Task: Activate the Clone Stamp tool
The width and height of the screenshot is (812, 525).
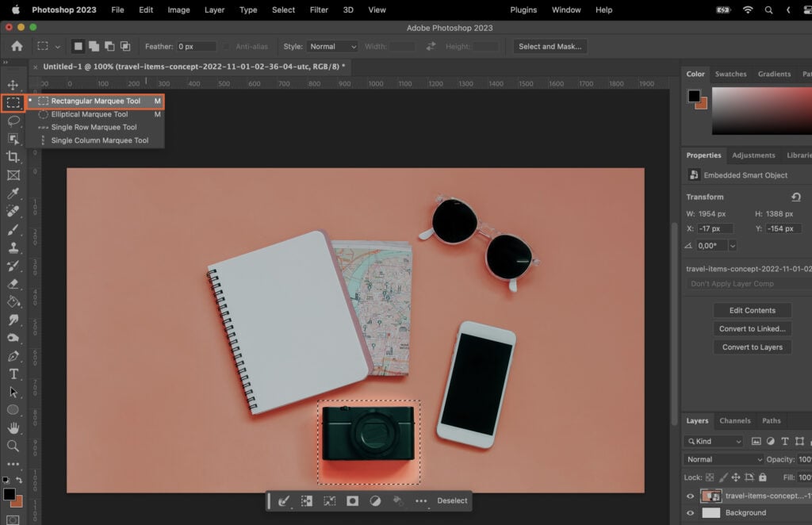Action: tap(11, 247)
